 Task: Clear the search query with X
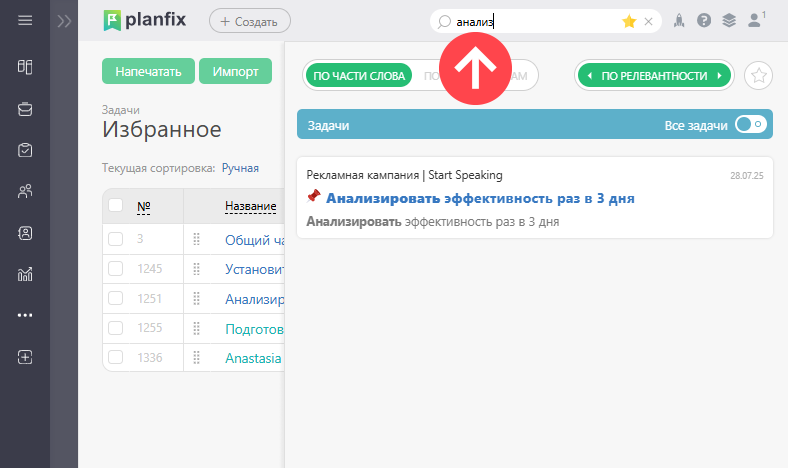648,22
